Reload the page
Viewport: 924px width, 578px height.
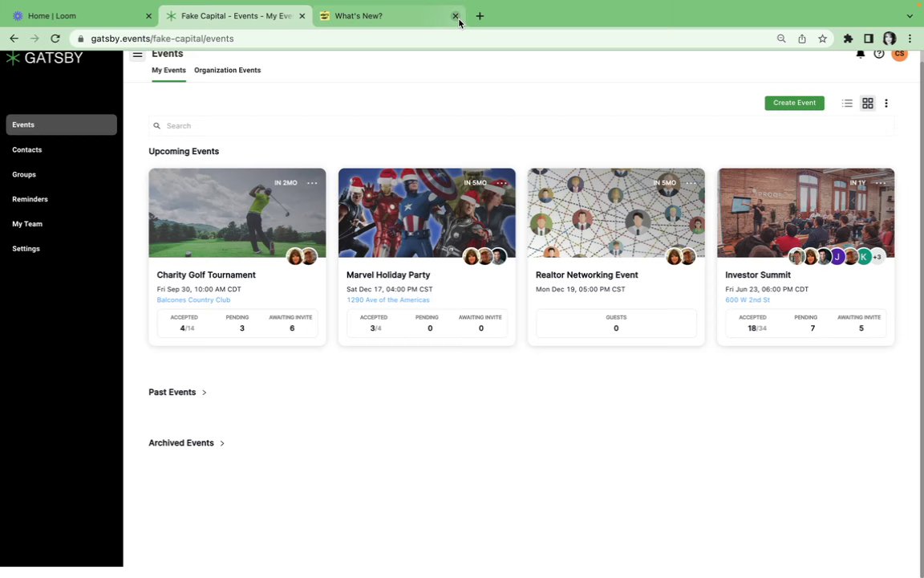(55, 39)
